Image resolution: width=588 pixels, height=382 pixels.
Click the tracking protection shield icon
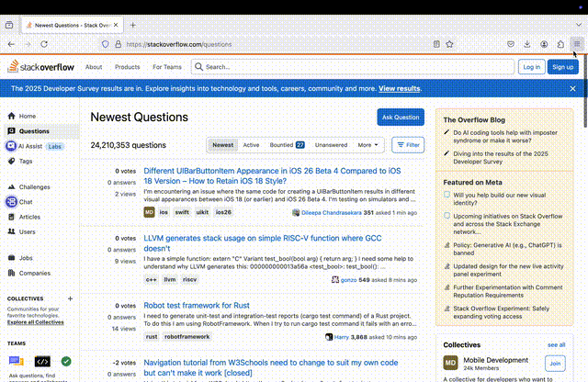pos(106,44)
